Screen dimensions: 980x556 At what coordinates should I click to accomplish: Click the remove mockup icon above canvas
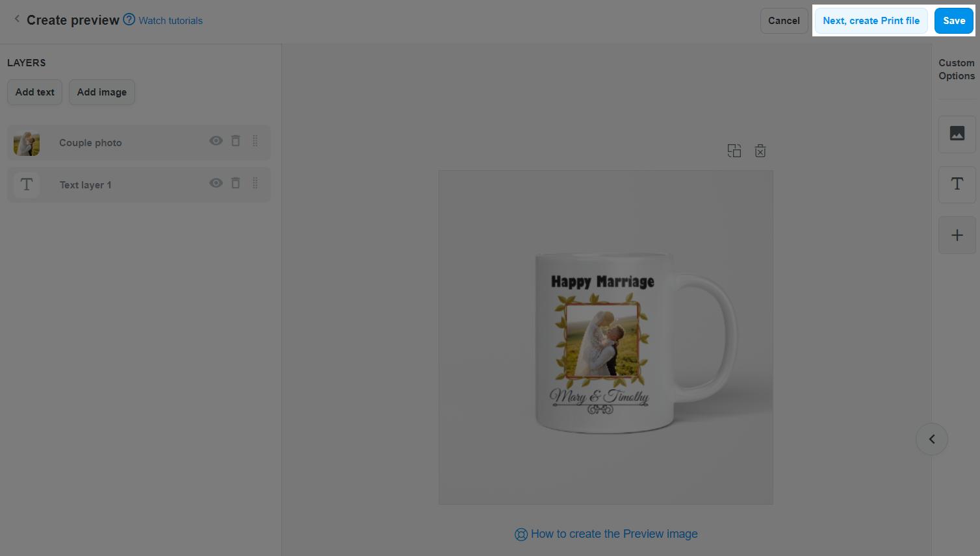pyautogui.click(x=760, y=151)
